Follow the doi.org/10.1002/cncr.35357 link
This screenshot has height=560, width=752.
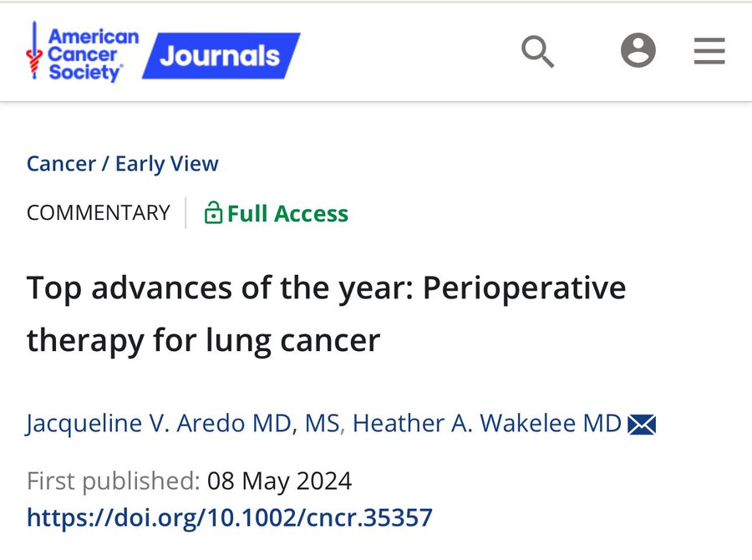click(x=230, y=517)
